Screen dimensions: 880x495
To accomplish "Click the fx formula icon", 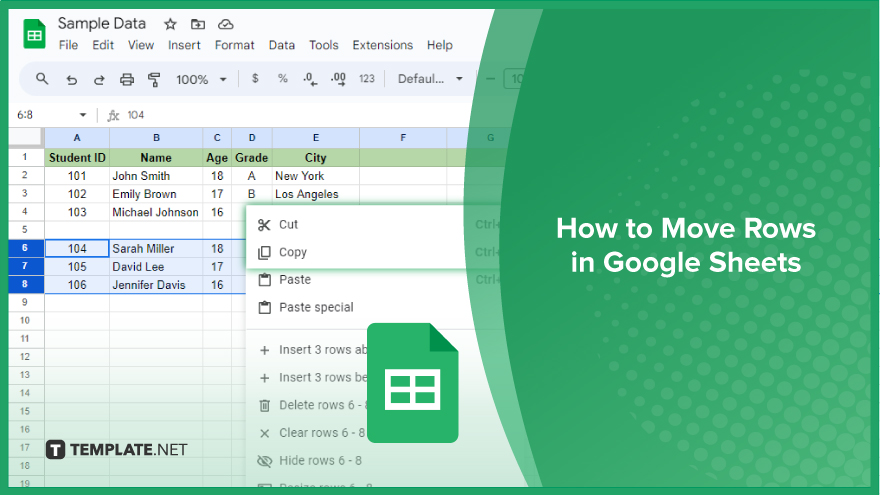I will [113, 115].
